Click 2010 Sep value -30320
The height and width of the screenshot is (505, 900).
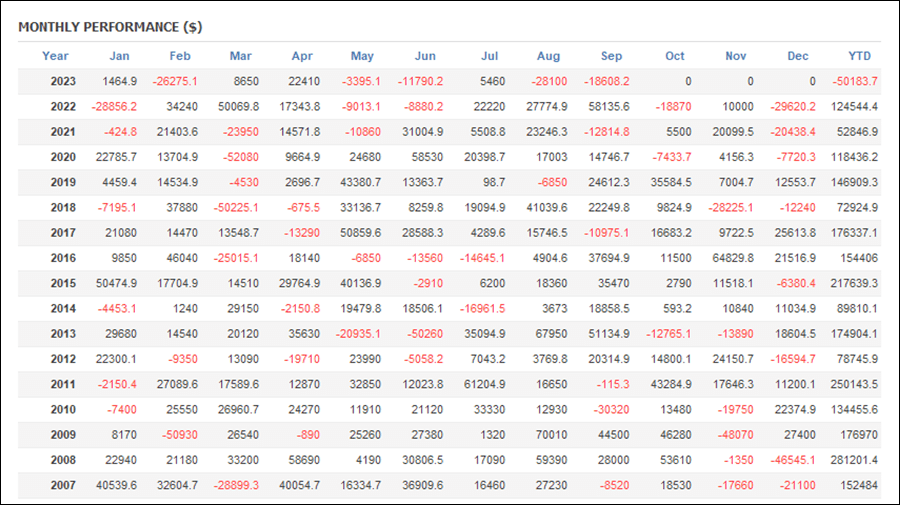611,410
